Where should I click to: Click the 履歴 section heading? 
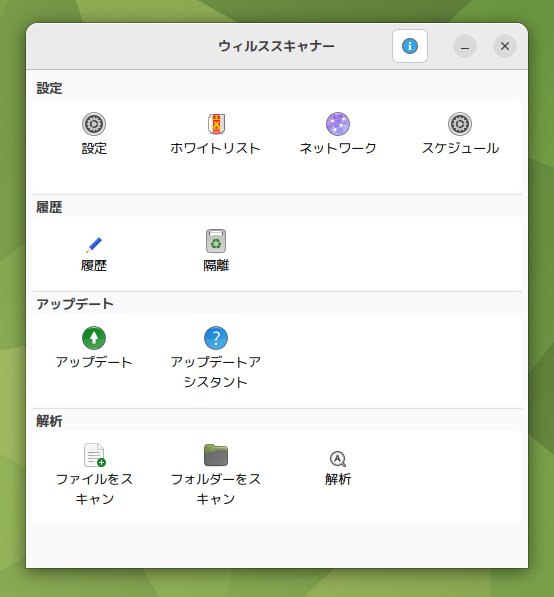tap(49, 207)
